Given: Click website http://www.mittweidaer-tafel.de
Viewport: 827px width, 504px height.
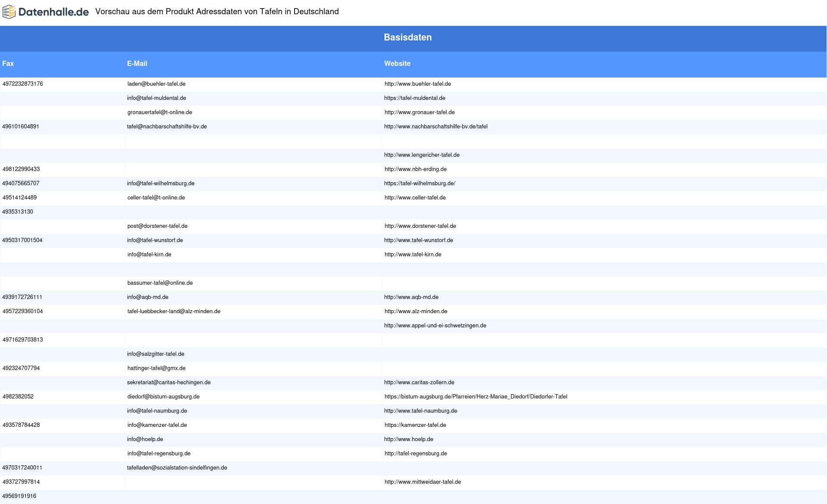Looking at the screenshot, I should click(423, 482).
